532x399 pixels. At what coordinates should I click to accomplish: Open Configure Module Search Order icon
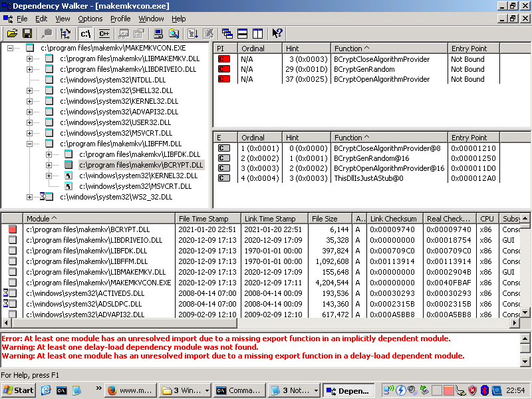[x=174, y=33]
